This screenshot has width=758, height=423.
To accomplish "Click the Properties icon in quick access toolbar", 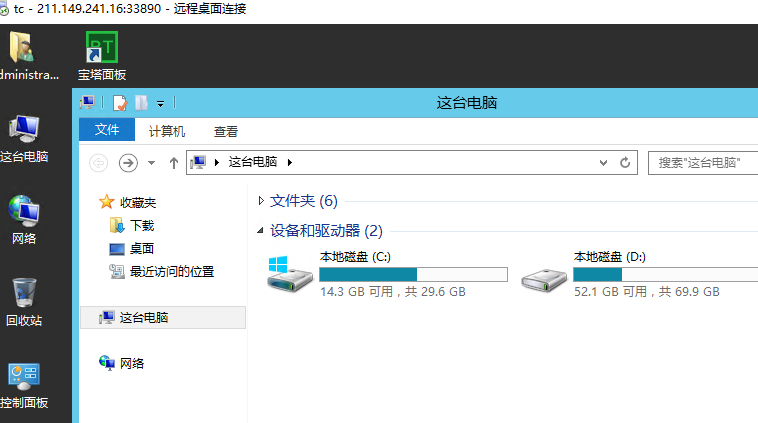I will point(120,103).
